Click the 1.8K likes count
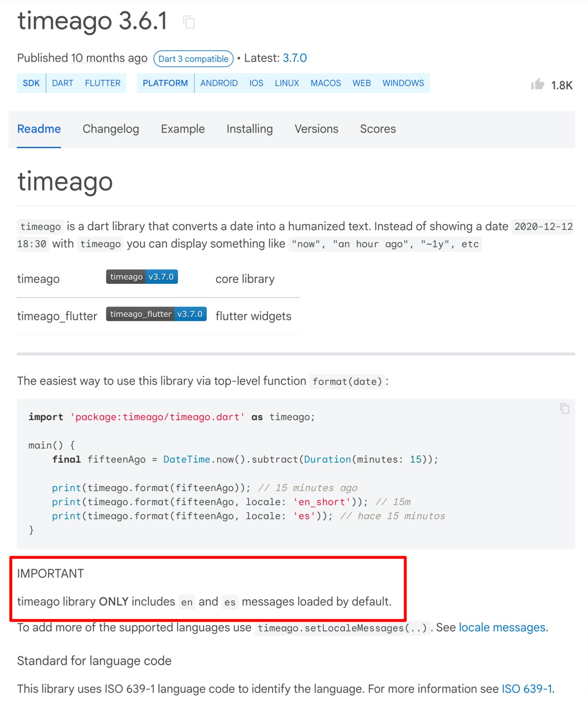Image resolution: width=588 pixels, height=712 pixels. (562, 85)
